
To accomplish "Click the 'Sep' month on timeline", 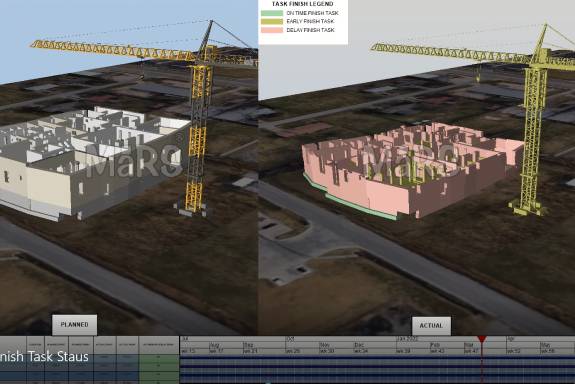I will (x=249, y=345).
